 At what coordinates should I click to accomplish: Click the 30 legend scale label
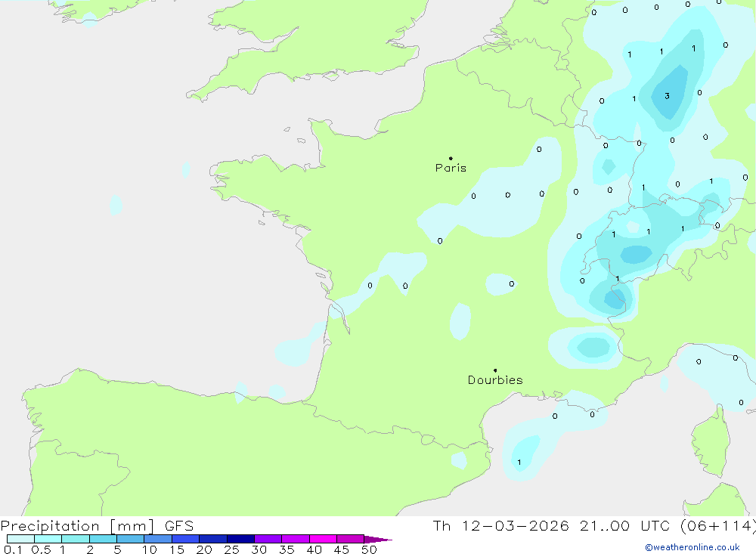(259, 549)
